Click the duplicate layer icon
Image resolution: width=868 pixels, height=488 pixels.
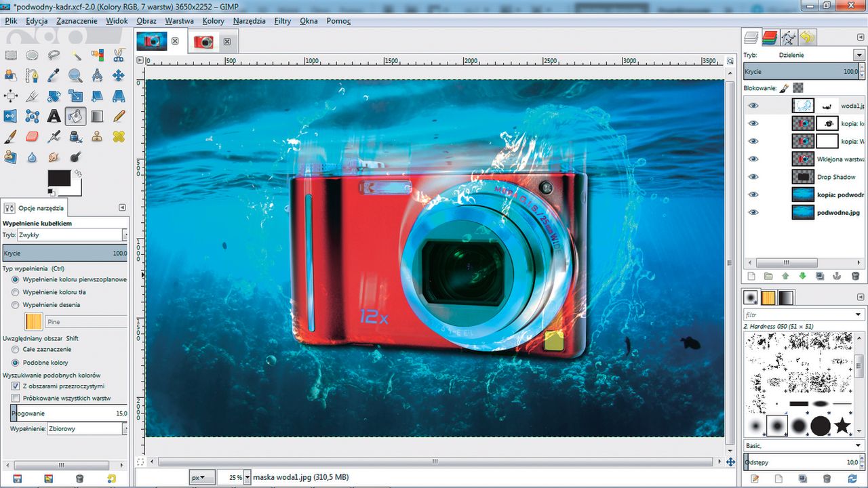pyautogui.click(x=820, y=276)
